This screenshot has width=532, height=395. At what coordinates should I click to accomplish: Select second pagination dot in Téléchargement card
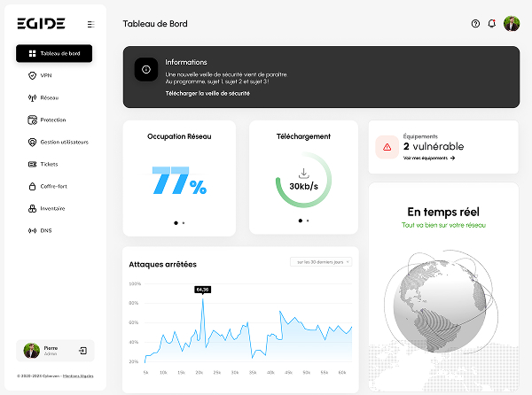pyautogui.click(x=308, y=221)
